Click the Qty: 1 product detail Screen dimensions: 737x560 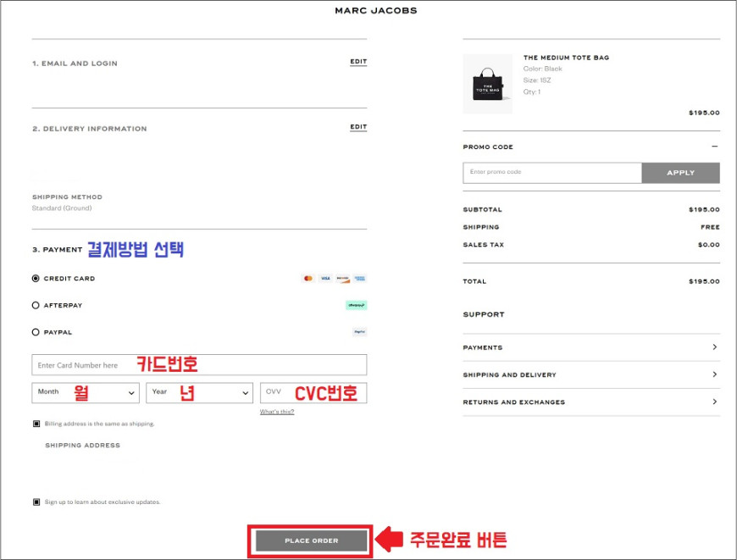tap(532, 91)
